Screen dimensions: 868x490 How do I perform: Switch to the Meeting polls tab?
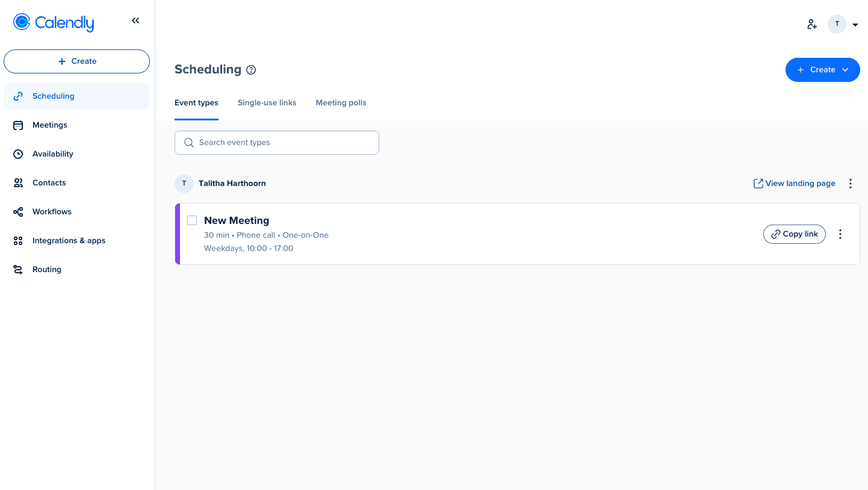pos(341,103)
